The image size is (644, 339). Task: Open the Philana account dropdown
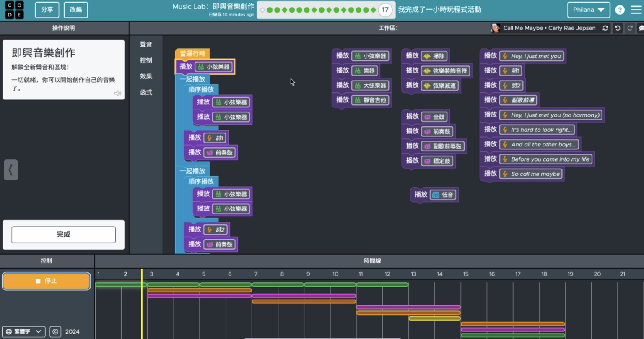point(588,9)
